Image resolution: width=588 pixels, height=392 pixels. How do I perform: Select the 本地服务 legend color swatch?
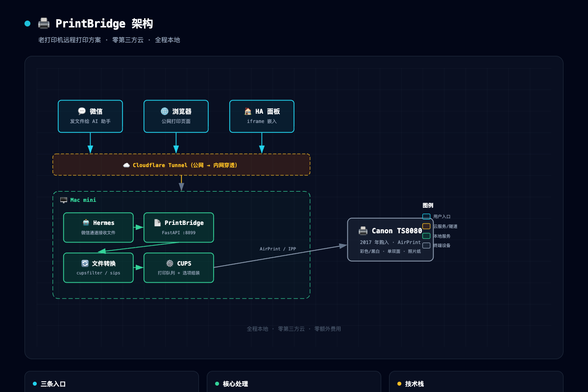point(426,236)
